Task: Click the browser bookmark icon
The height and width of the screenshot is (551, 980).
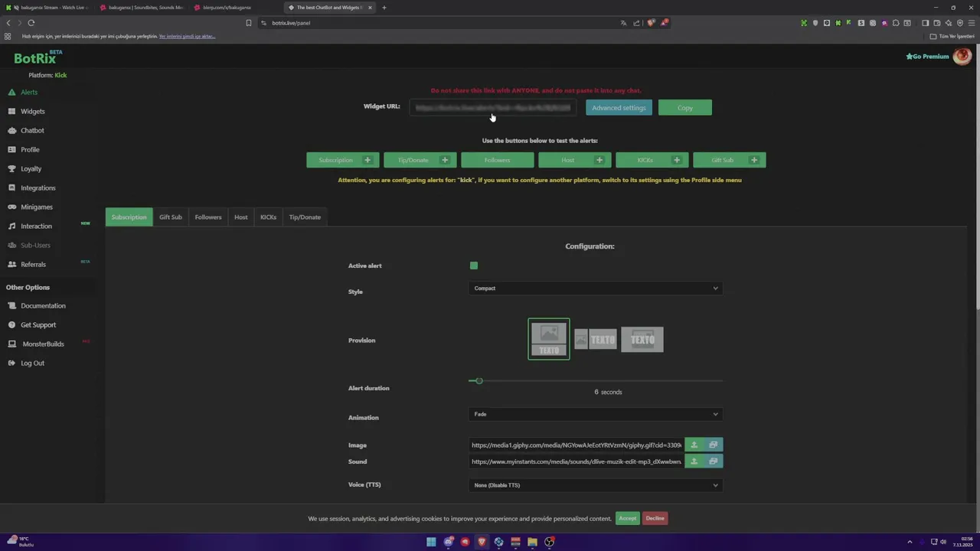Action: pyautogui.click(x=248, y=23)
